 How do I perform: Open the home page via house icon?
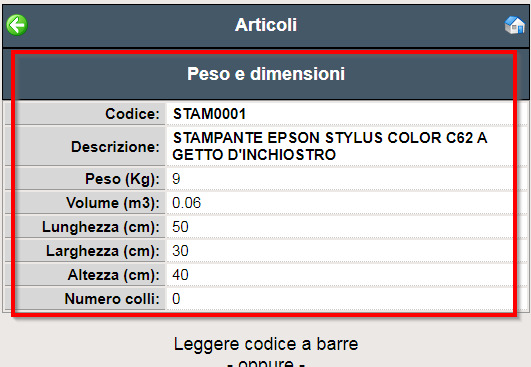click(515, 25)
